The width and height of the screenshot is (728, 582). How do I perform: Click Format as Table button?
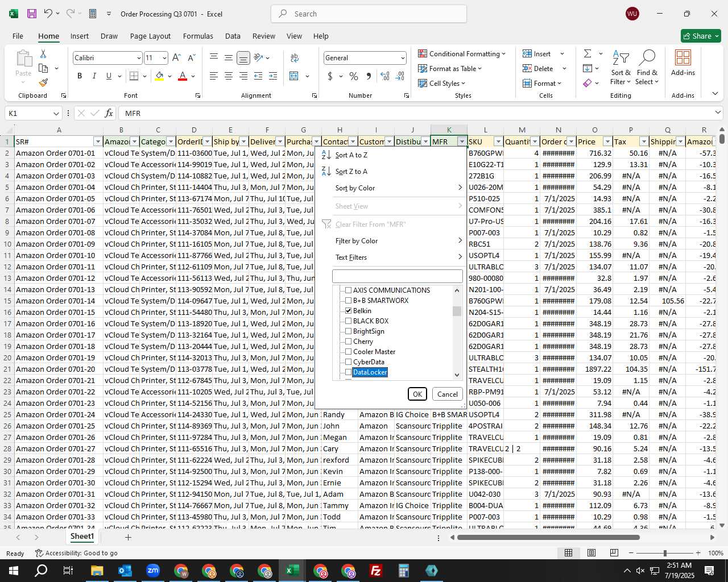[450, 68]
